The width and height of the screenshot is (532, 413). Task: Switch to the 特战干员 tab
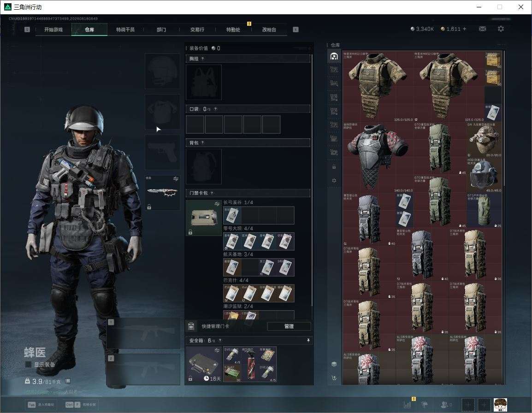coord(125,29)
